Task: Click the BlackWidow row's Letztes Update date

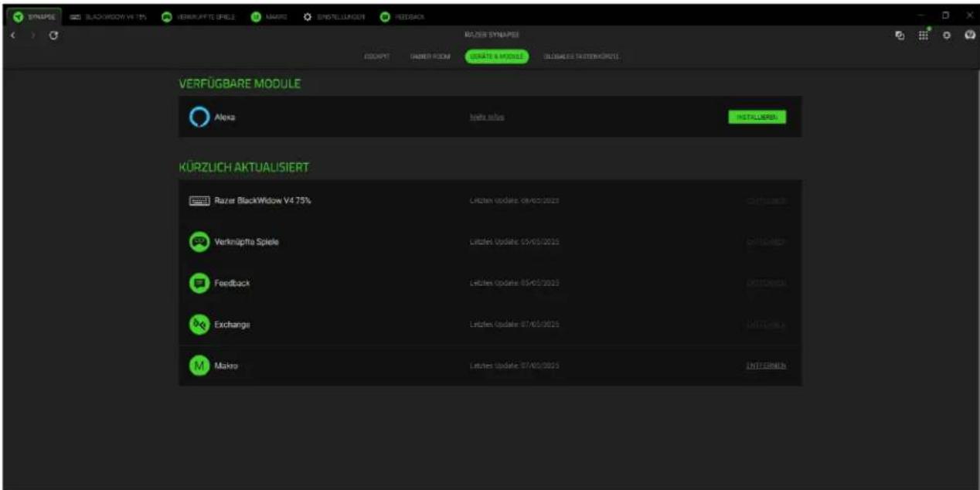Action: [514, 200]
